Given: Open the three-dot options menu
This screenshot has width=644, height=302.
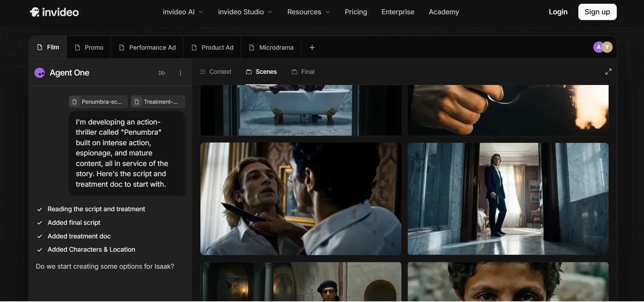Looking at the screenshot, I should (x=180, y=73).
